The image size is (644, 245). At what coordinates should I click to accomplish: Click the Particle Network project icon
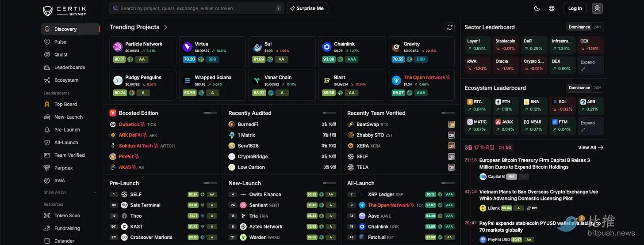(118, 47)
